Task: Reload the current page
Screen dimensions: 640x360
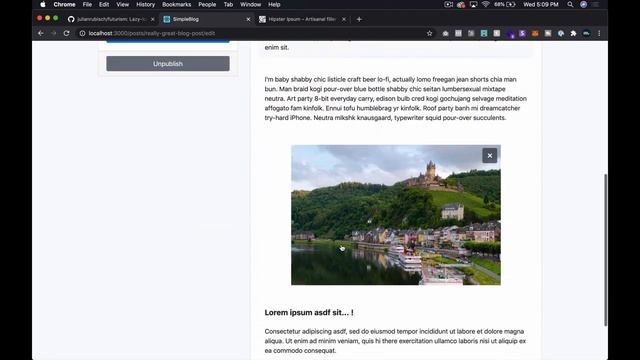Action: (x=67, y=33)
